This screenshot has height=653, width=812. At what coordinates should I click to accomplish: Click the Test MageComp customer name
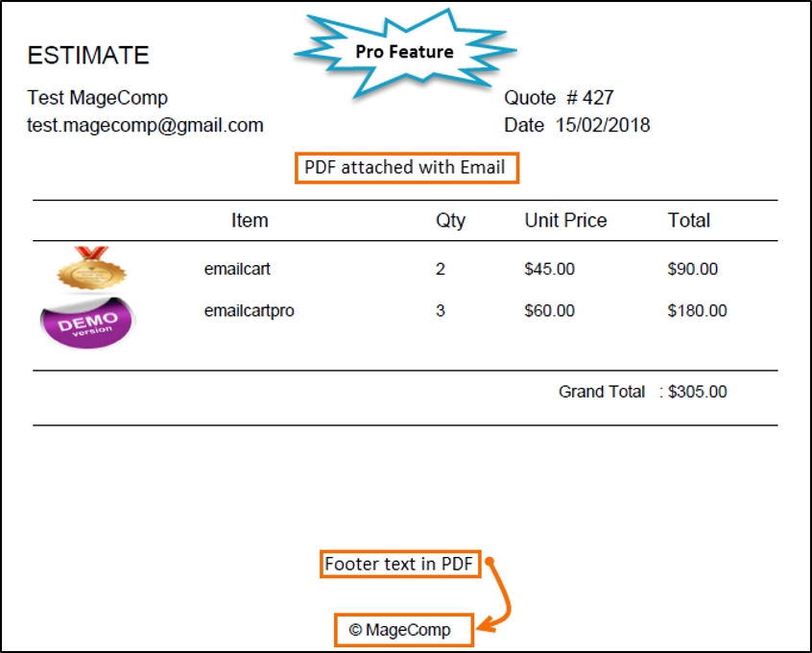(98, 98)
